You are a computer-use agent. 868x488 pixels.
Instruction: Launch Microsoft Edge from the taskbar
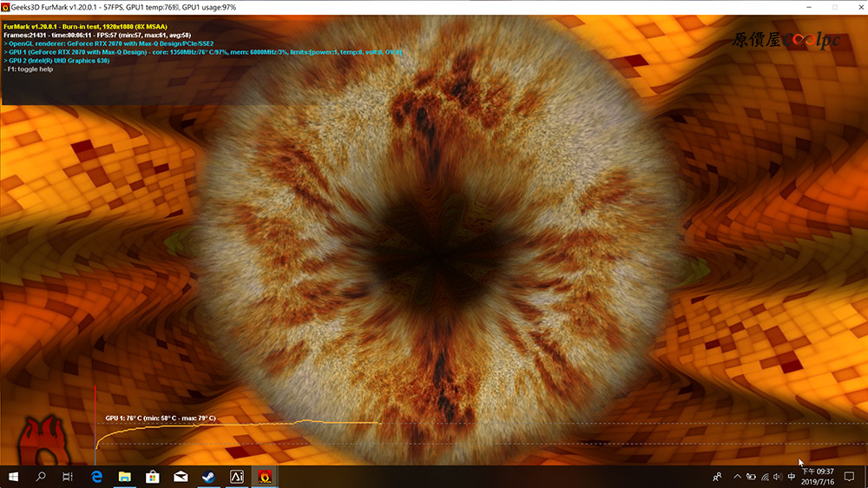coord(97,477)
